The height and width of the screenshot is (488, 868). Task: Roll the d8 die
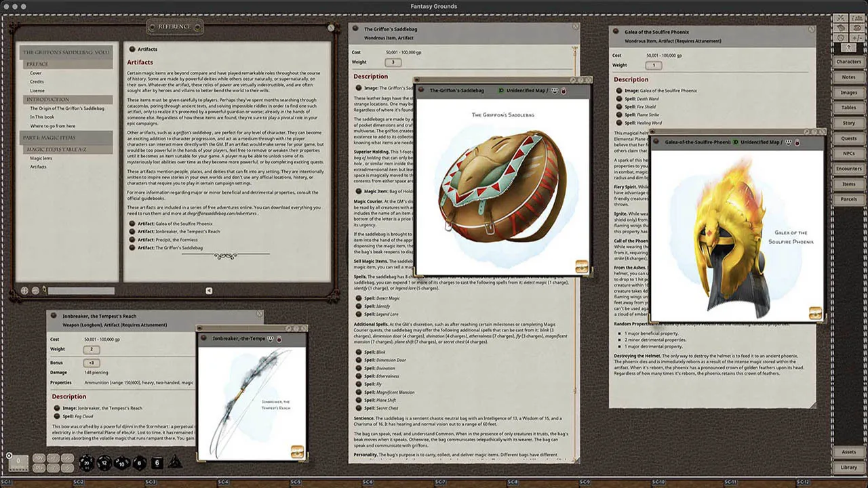pos(139,462)
